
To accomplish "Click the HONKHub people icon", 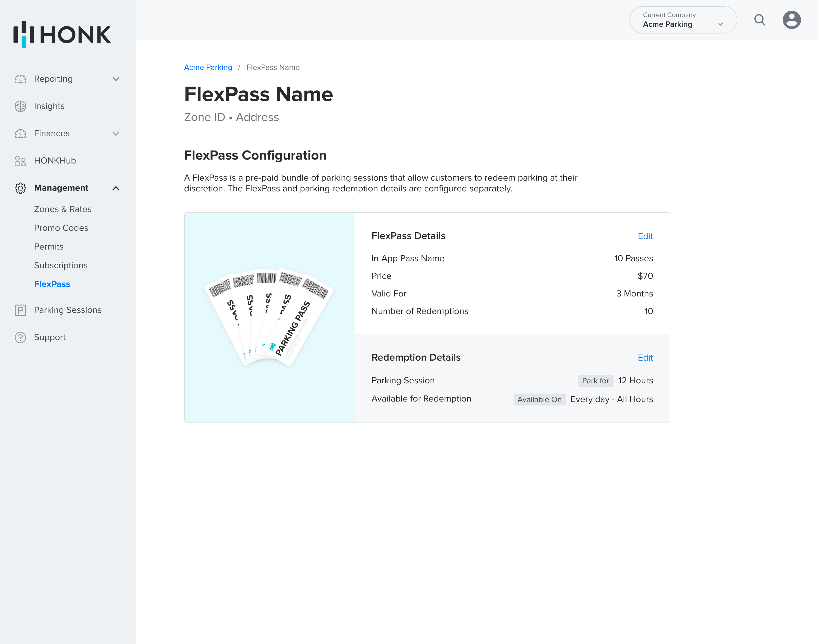I will [20, 161].
